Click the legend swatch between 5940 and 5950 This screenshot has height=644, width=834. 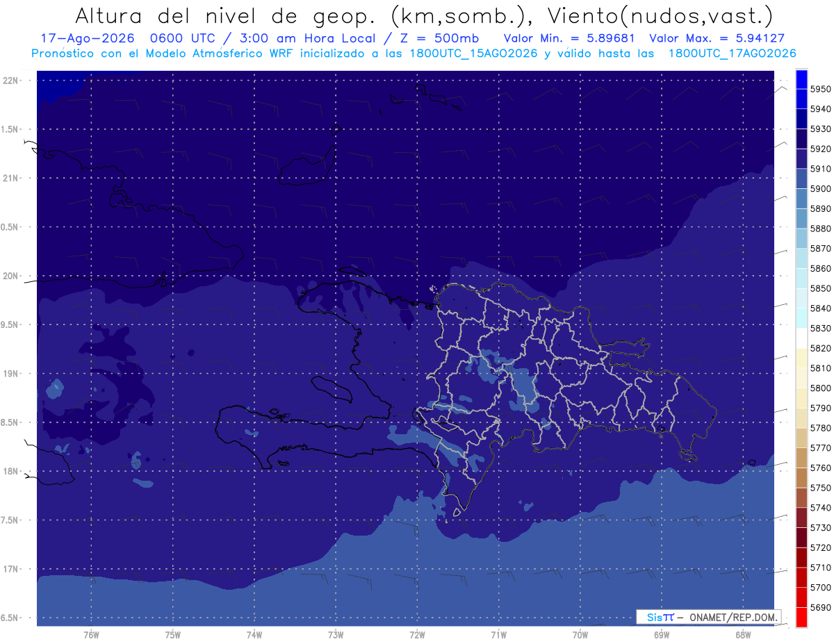(801, 99)
